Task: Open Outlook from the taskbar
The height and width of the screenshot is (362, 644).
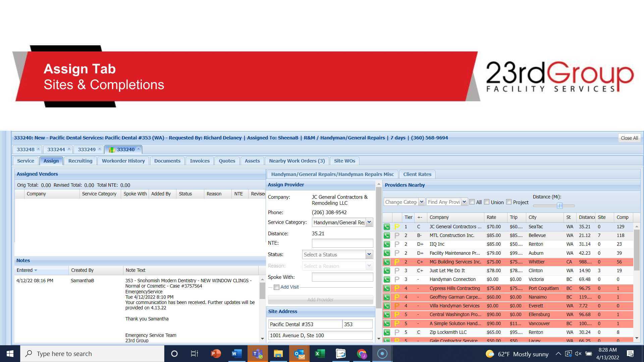Action: [x=299, y=353]
